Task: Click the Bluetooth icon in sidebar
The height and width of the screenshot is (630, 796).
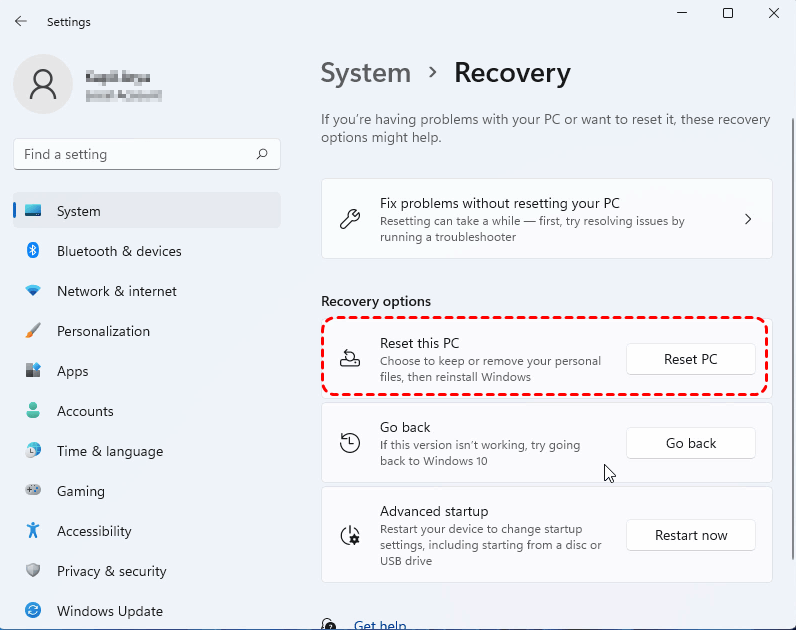Action: click(x=33, y=250)
